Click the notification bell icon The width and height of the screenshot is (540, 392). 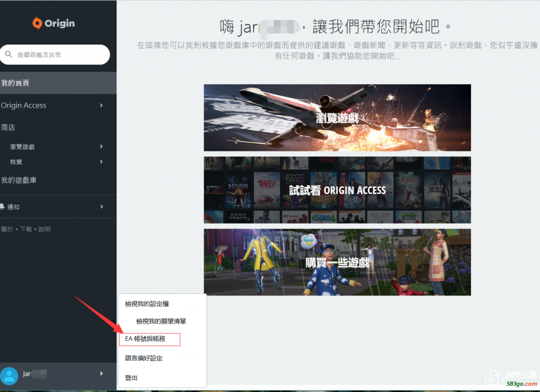2,207
